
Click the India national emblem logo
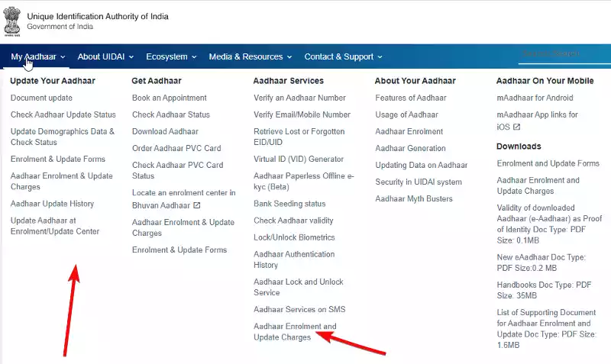point(11,21)
